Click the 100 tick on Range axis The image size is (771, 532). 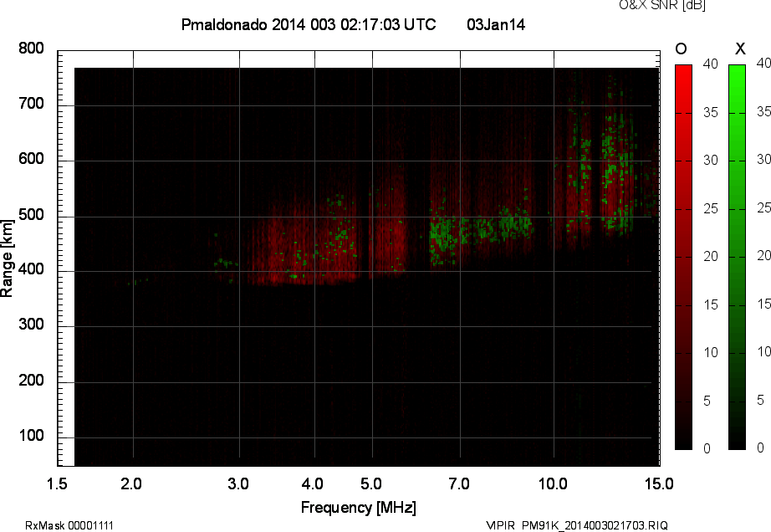pos(32,436)
